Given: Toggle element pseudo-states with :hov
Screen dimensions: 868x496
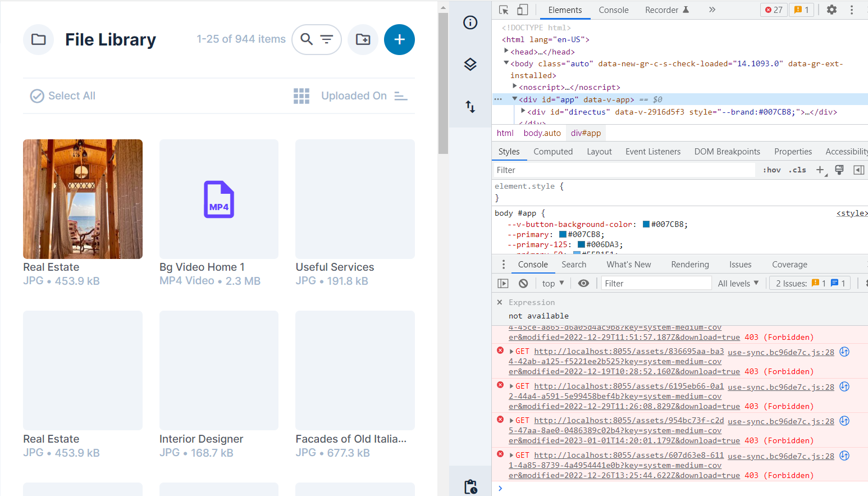Looking at the screenshot, I should [x=771, y=169].
